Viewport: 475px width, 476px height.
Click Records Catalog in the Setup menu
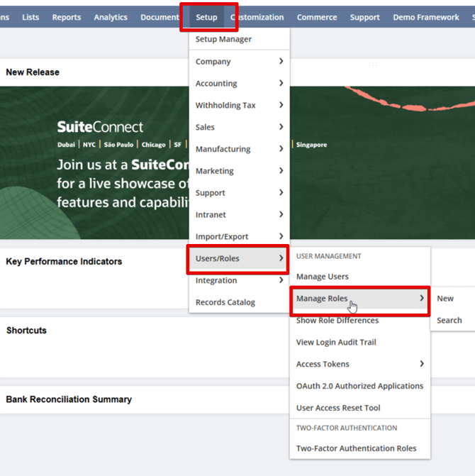tap(225, 302)
